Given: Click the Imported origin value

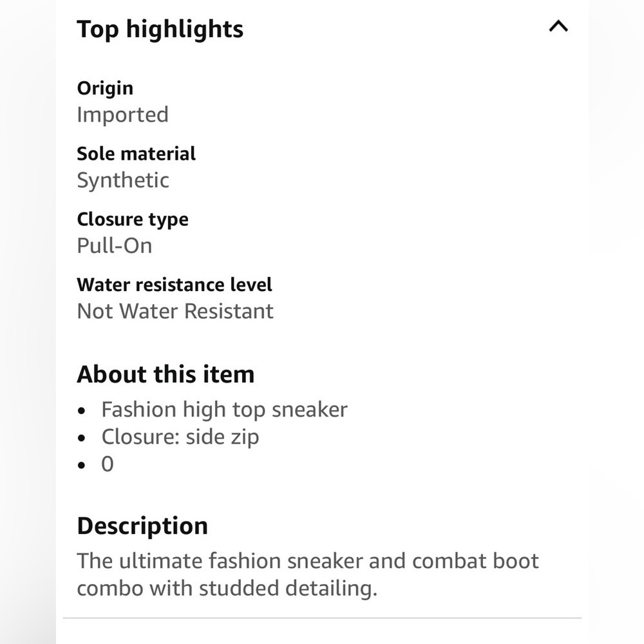Looking at the screenshot, I should point(123,115).
